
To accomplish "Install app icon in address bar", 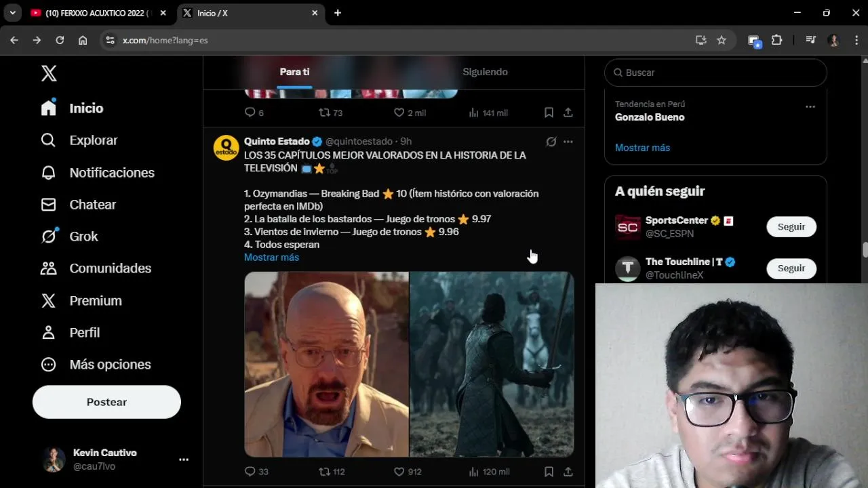I will 701,40.
